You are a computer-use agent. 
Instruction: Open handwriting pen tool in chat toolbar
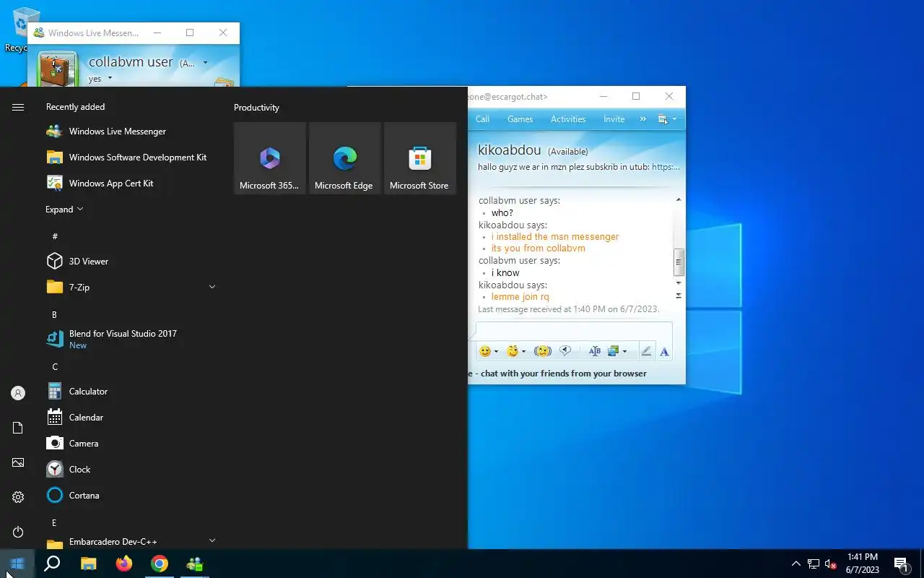[646, 352]
